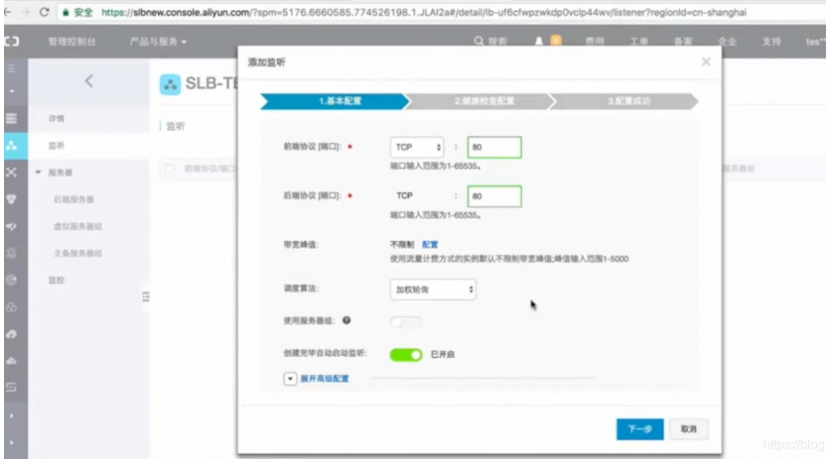Open 详情 in side navigation

tap(56, 119)
